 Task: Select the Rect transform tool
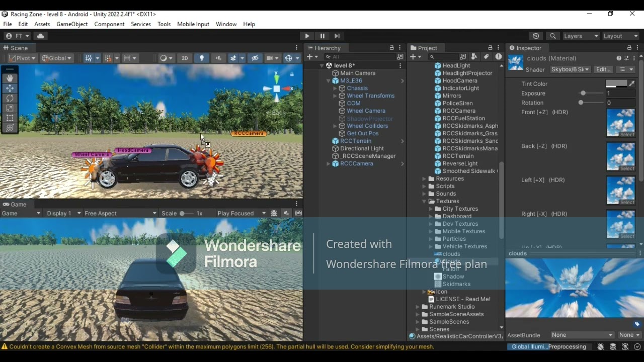(x=10, y=118)
